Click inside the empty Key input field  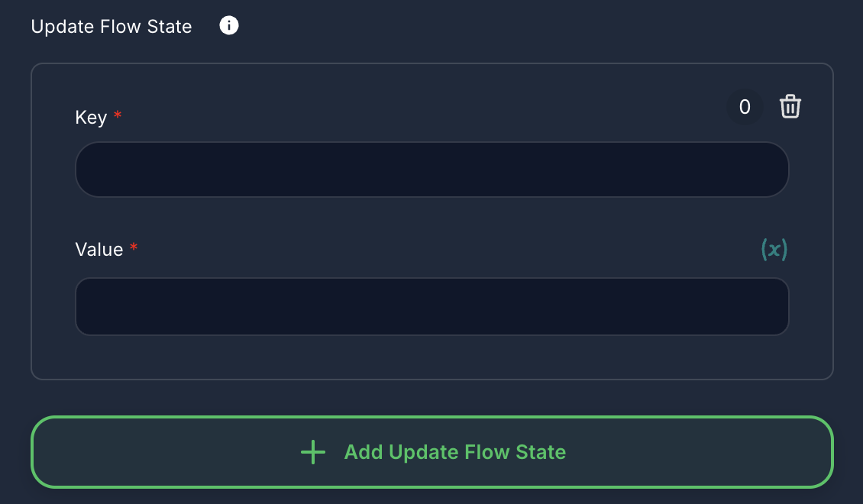431,169
